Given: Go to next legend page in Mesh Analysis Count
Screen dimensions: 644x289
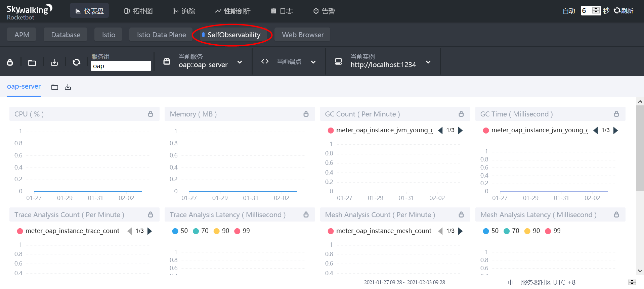Looking at the screenshot, I should (x=461, y=231).
